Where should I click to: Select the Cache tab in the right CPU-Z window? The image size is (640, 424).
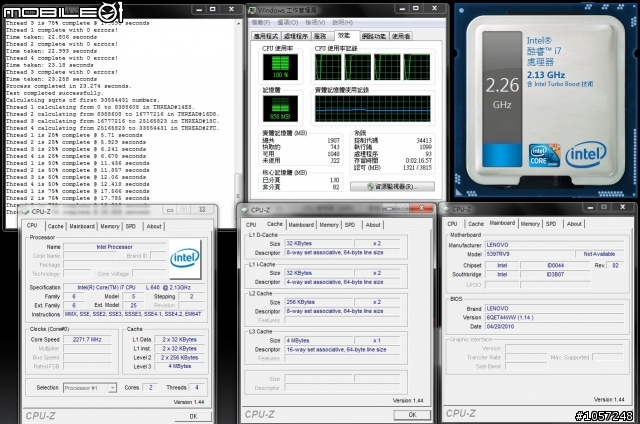coord(476,224)
